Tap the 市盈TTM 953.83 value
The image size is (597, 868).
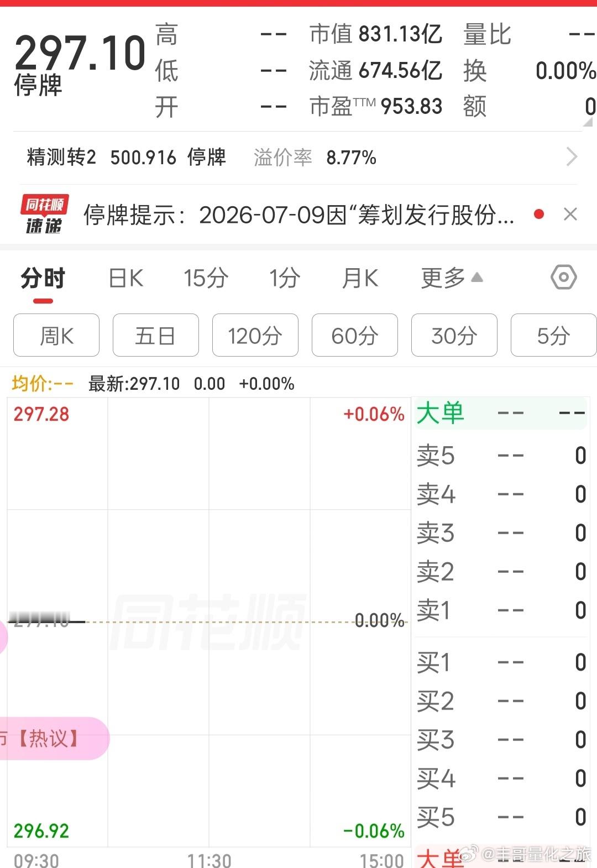click(x=376, y=106)
